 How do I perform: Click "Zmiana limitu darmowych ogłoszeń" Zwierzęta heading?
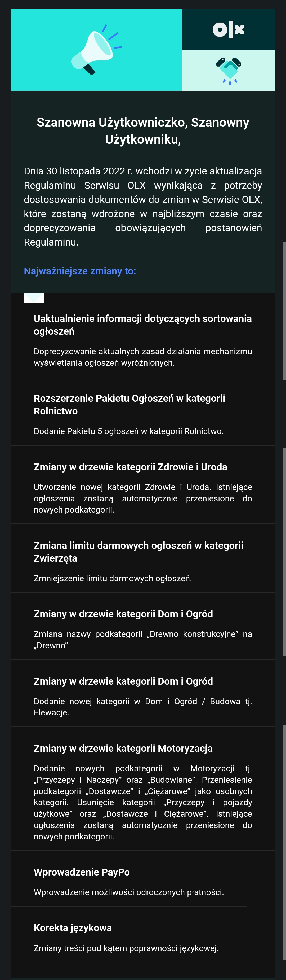139,552
